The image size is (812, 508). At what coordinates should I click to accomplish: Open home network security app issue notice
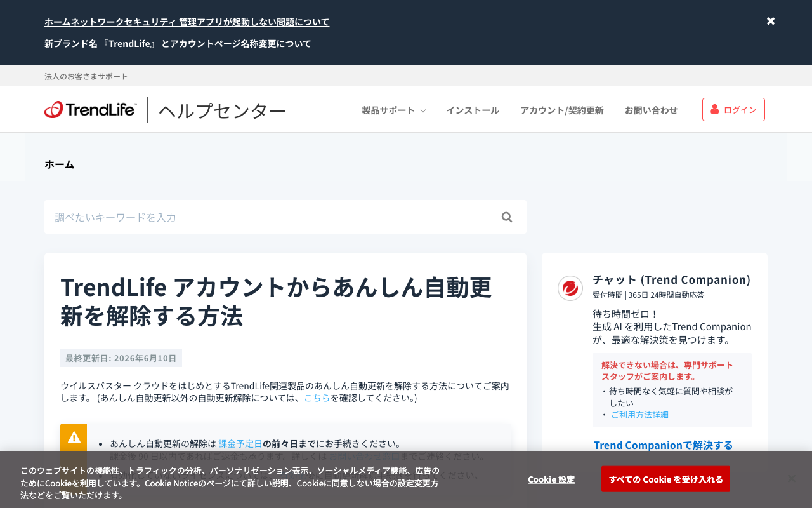187,22
